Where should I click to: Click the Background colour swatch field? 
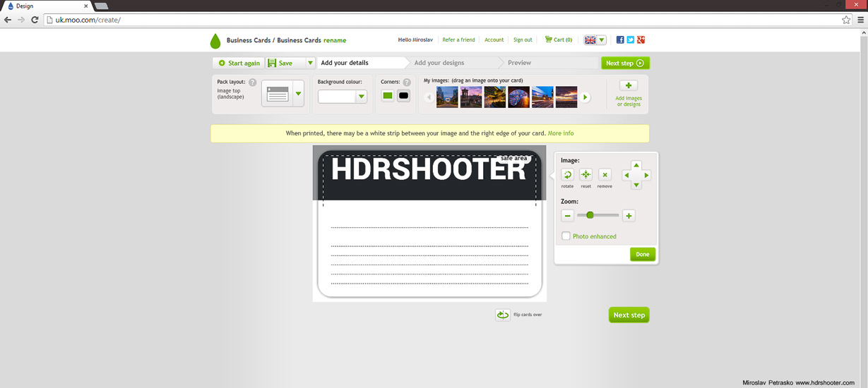[x=337, y=97]
